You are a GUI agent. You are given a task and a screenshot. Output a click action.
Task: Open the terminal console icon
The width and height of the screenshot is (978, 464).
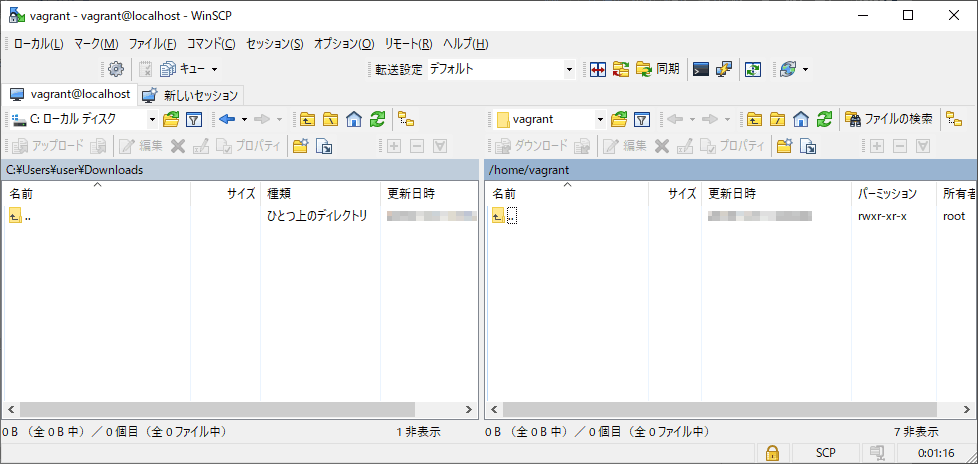pyautogui.click(x=702, y=69)
